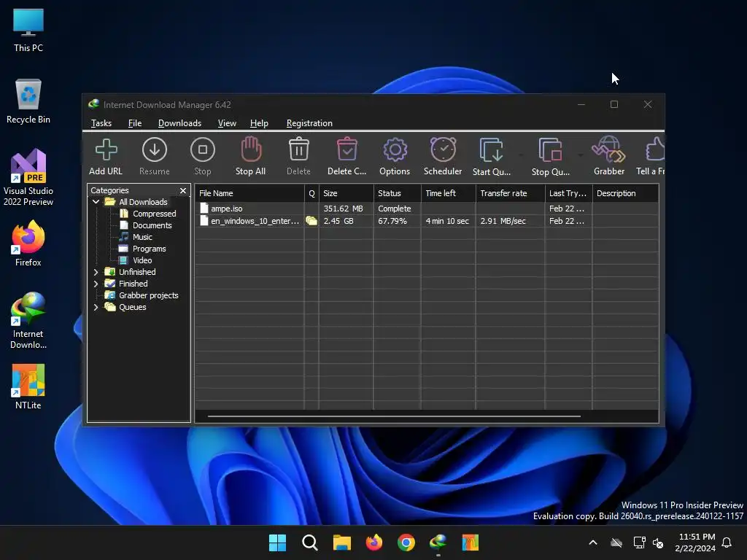Launch the Grabber tool
The height and width of the screenshot is (560, 747).
pos(608,156)
